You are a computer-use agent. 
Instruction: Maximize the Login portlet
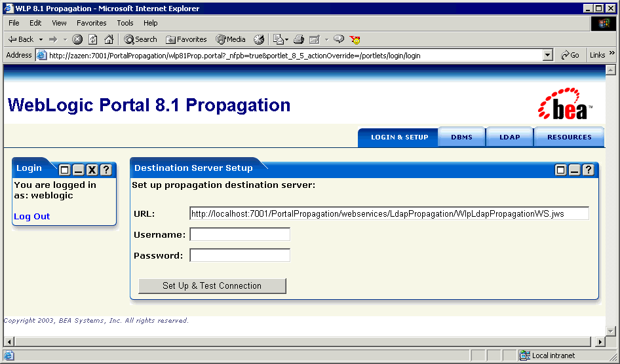click(x=64, y=170)
